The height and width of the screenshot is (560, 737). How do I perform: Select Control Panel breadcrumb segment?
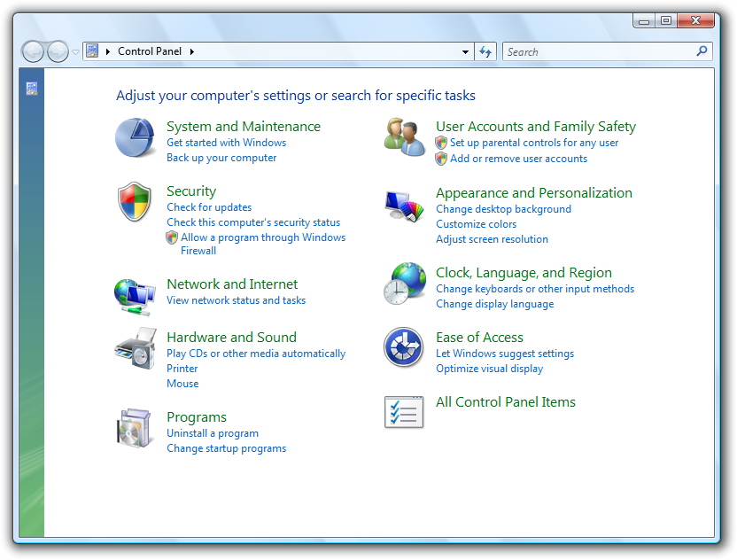tap(150, 51)
